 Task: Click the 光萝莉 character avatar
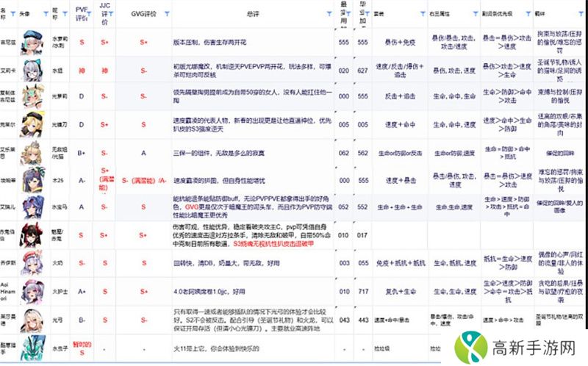point(33,96)
